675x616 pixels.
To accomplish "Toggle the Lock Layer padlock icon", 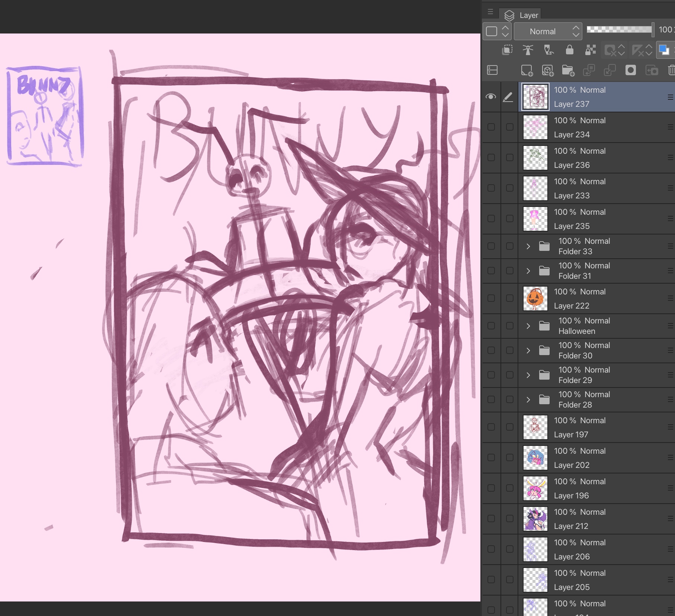I will click(569, 50).
